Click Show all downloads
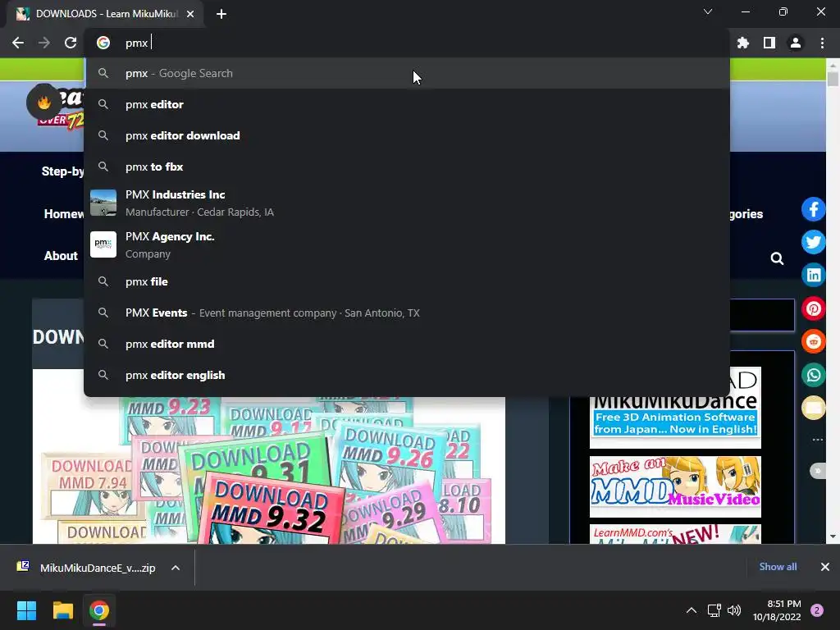This screenshot has height=630, width=840. (778, 567)
